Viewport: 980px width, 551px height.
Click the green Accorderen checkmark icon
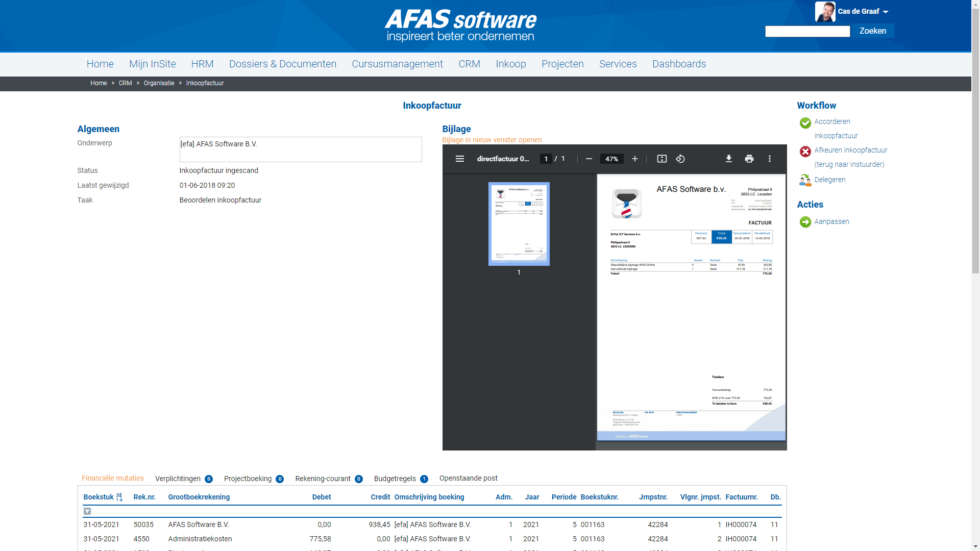[805, 123]
